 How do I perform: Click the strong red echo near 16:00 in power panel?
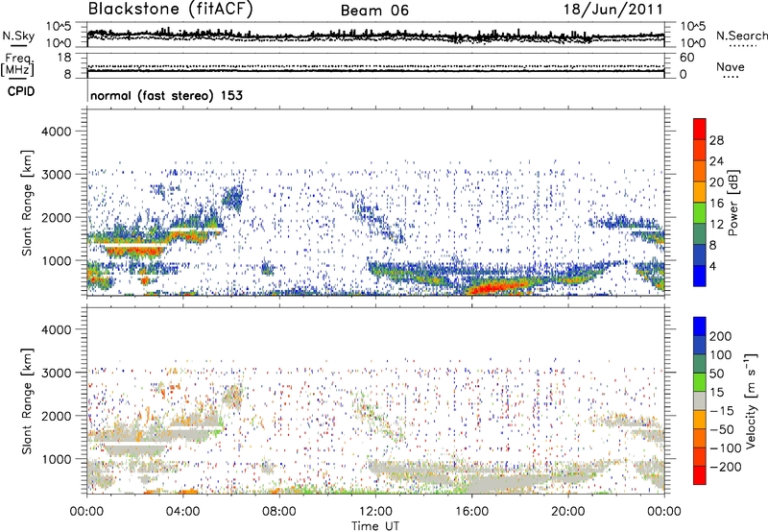pos(497,286)
